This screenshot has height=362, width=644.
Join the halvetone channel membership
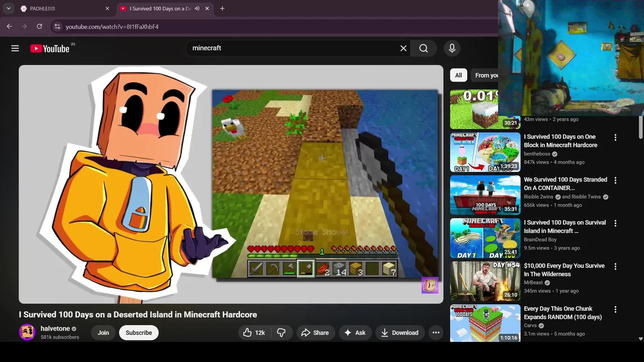pos(103,333)
